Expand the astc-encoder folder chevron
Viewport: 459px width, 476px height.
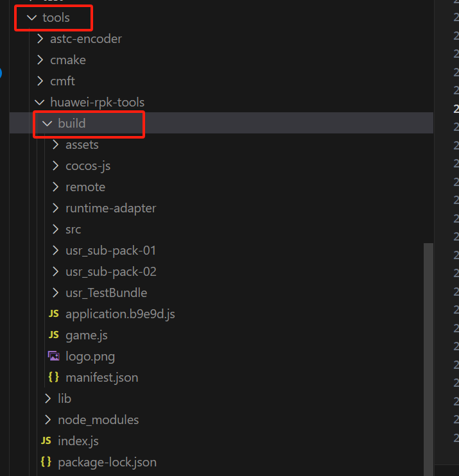[40, 39]
